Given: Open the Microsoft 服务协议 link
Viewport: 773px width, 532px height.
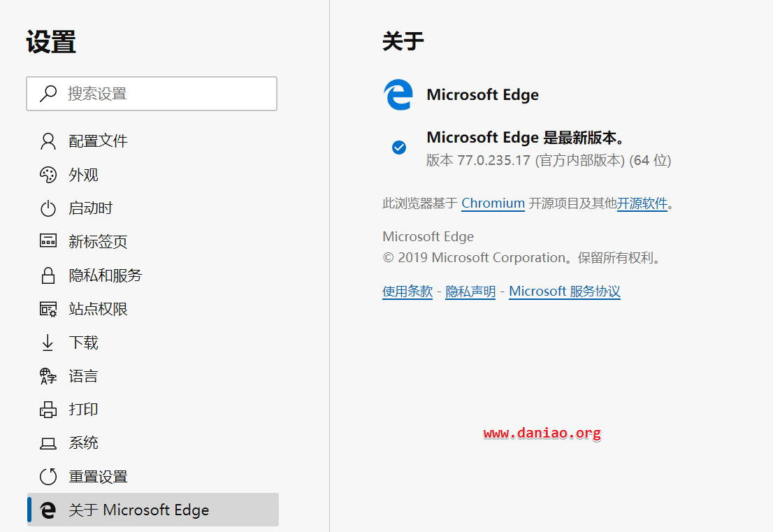Looking at the screenshot, I should tap(565, 292).
